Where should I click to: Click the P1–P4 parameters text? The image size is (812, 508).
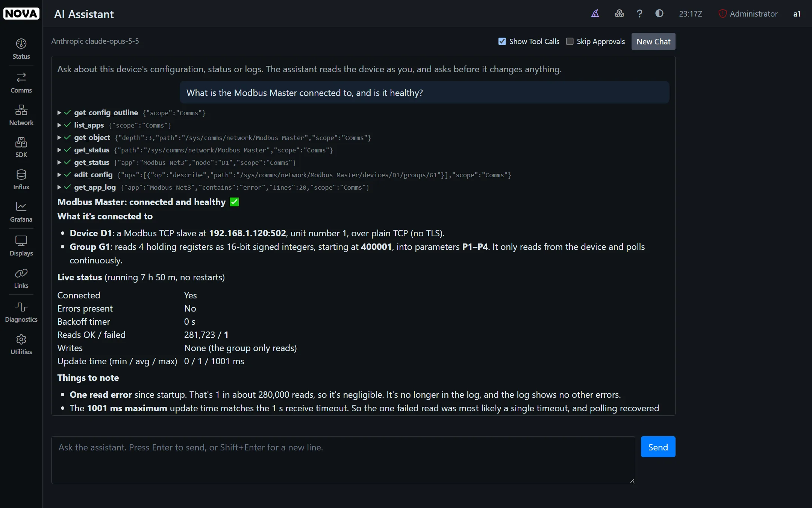tap(475, 247)
